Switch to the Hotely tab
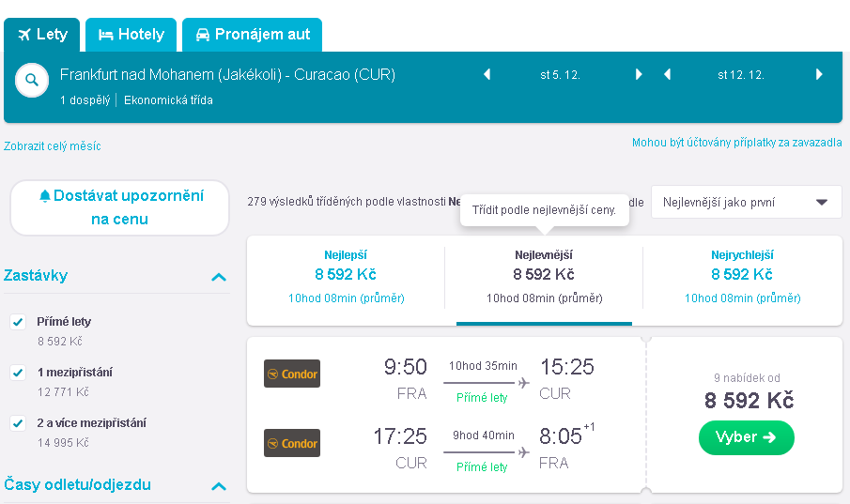The image size is (850, 504). pos(131,35)
